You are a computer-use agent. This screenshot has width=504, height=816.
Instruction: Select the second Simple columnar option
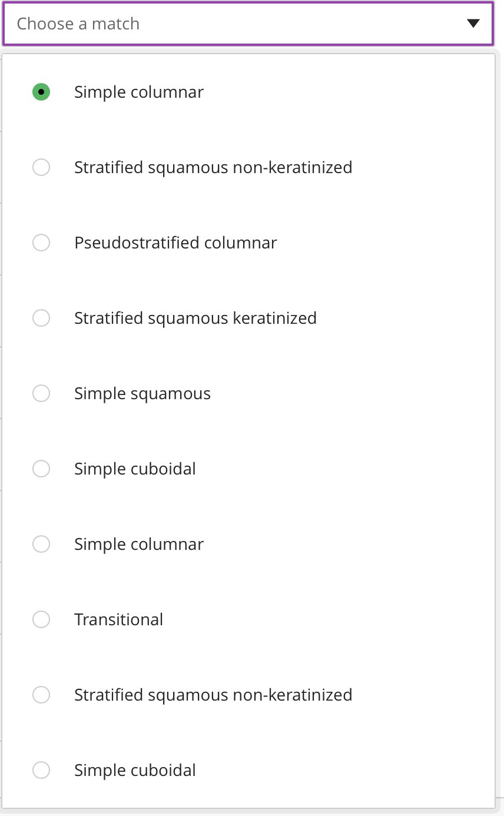tap(41, 544)
